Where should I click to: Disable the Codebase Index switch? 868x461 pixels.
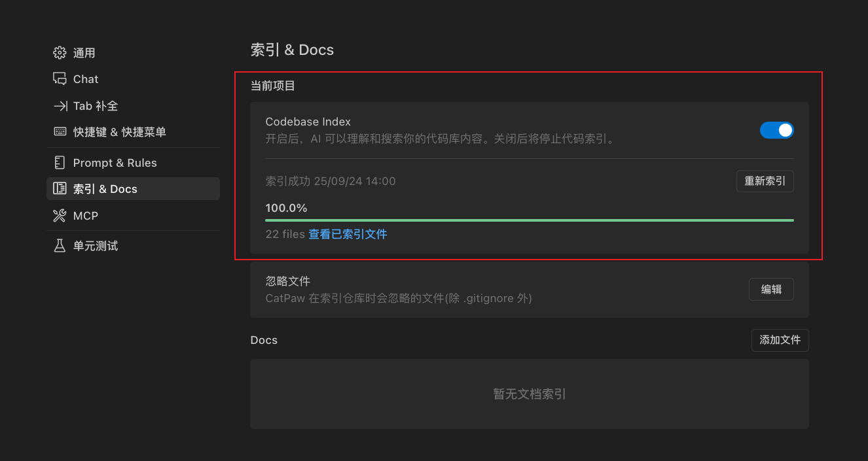click(776, 130)
